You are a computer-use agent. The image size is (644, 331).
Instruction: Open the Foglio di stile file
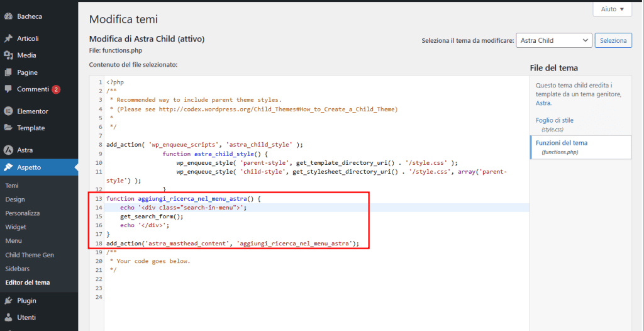coord(555,120)
